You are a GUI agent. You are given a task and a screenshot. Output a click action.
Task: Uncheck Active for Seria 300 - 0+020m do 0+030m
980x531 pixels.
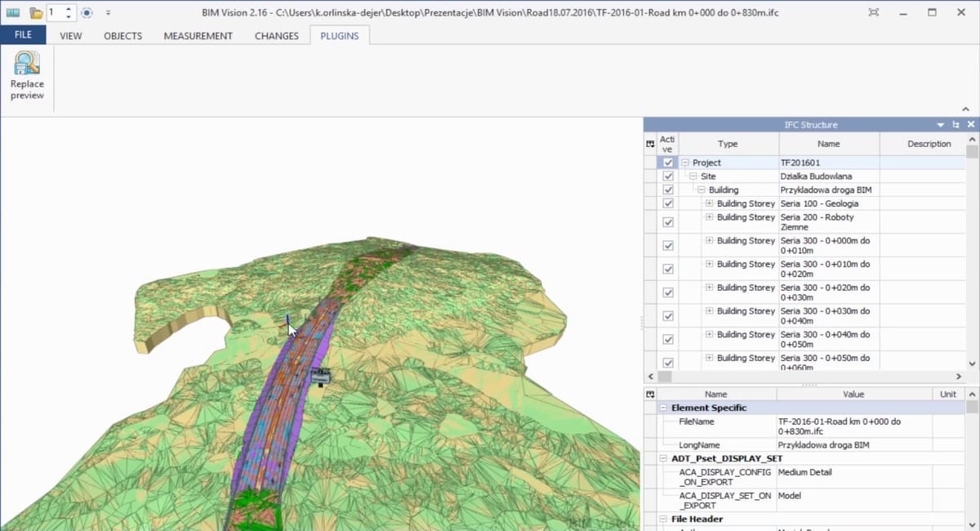pyautogui.click(x=668, y=292)
